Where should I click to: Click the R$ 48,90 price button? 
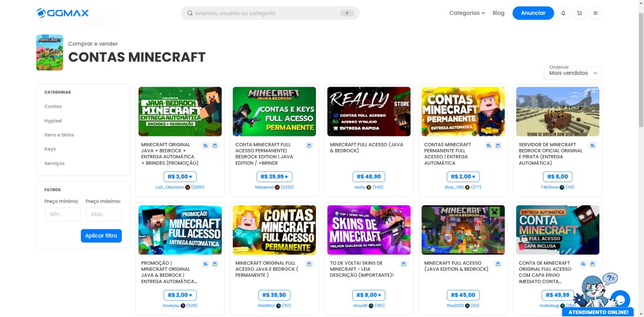(x=368, y=176)
